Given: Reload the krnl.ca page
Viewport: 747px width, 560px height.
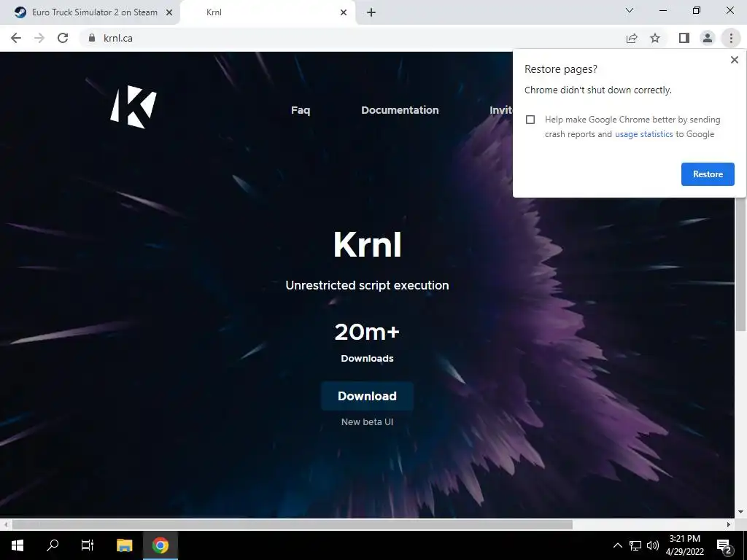Looking at the screenshot, I should (63, 38).
